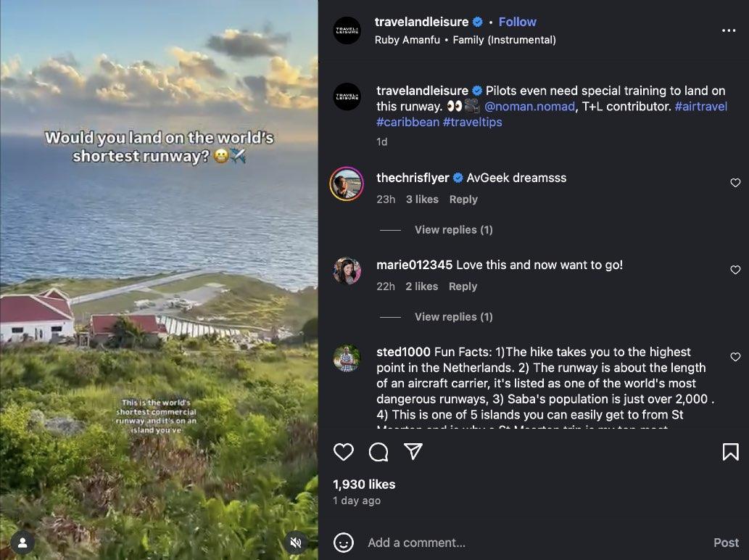Expand replies under thechrisflyer's comment
Image resolution: width=749 pixels, height=560 pixels.
[453, 230]
